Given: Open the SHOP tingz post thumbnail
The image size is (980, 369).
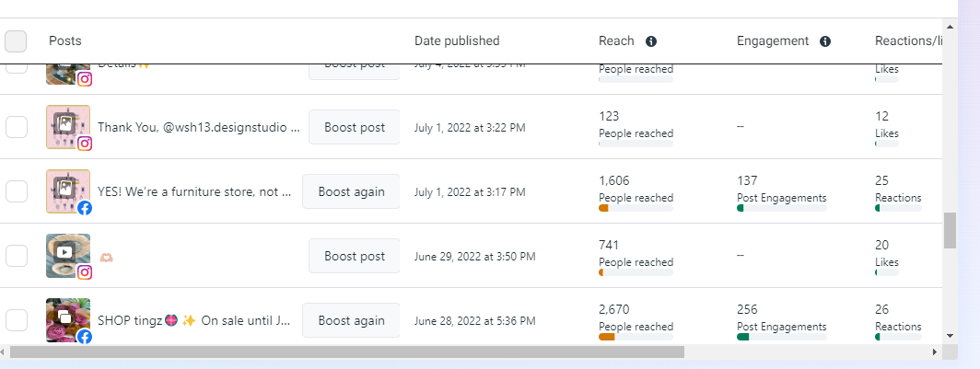Looking at the screenshot, I should (x=68, y=317).
